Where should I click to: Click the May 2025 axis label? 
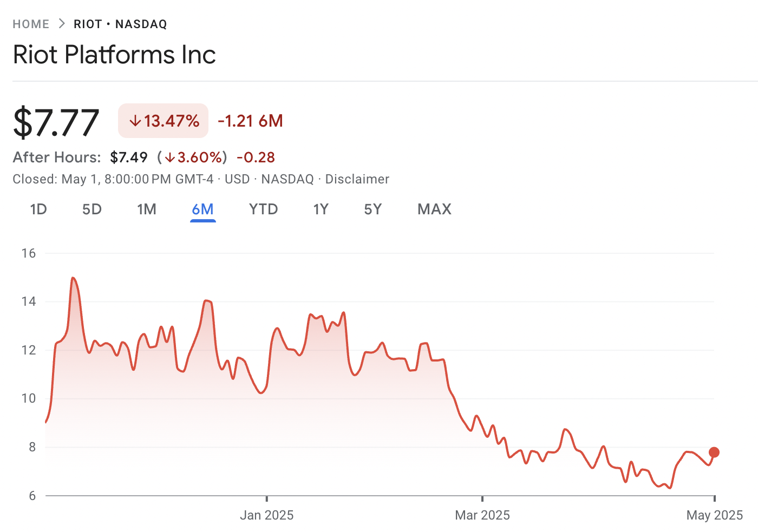point(714,515)
